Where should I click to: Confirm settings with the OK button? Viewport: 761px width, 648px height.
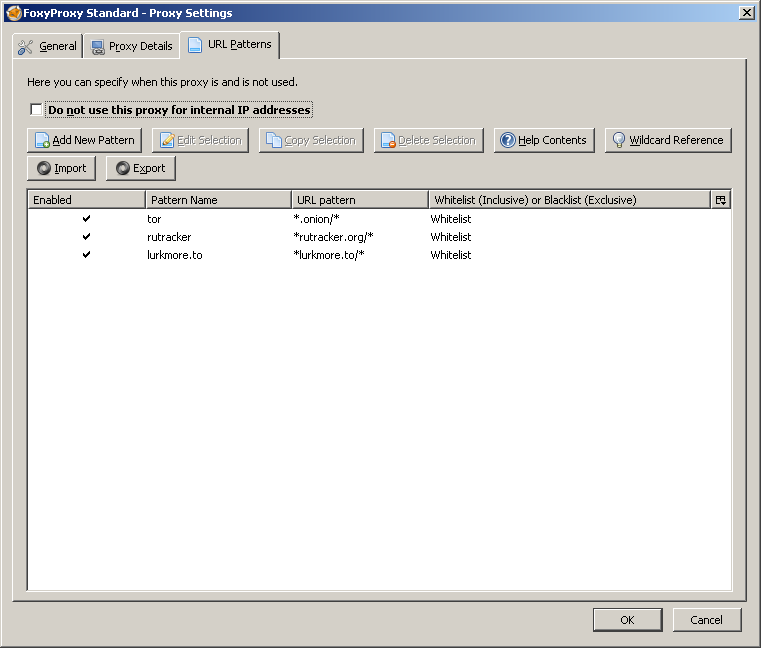(628, 620)
